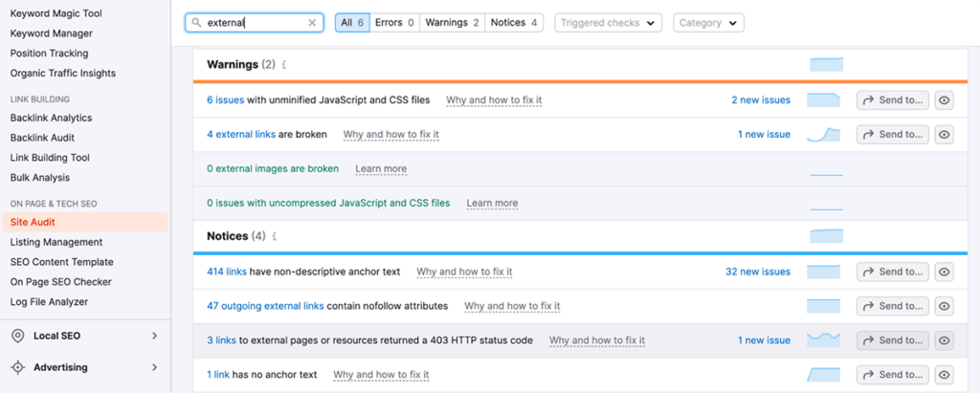This screenshot has width=980, height=393.
Task: Click into the search field containing external
Action: click(255, 23)
